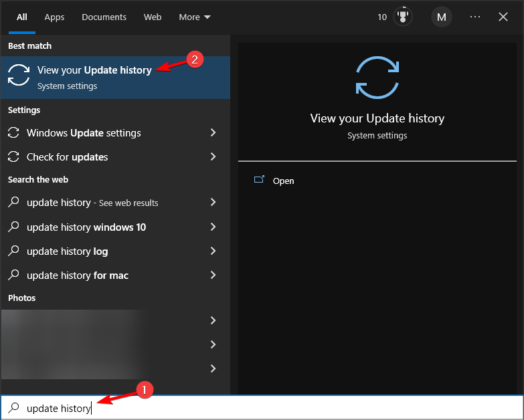Click magnifier icon beside update history log
This screenshot has height=420, width=524.
[x=13, y=251]
